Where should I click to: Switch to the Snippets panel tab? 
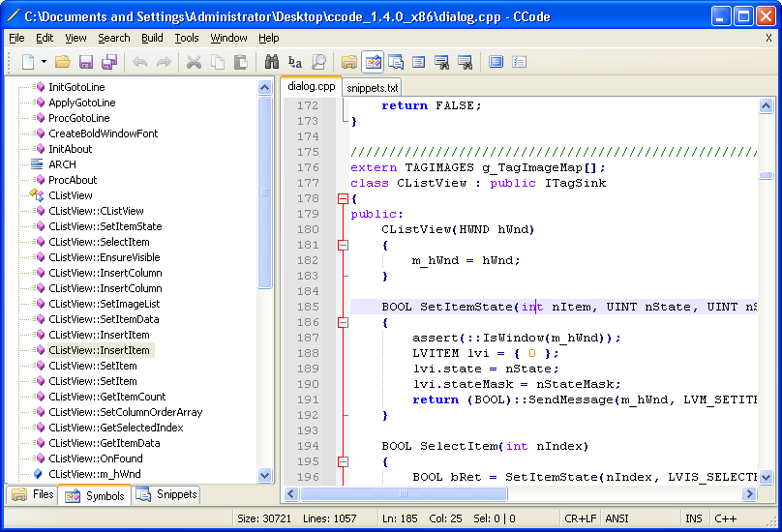tap(166, 494)
